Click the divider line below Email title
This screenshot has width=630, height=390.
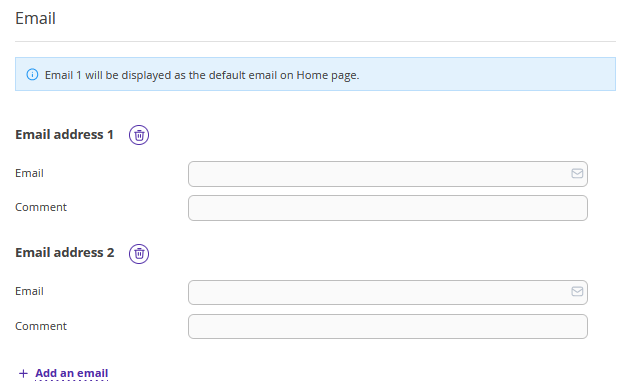tap(315, 41)
